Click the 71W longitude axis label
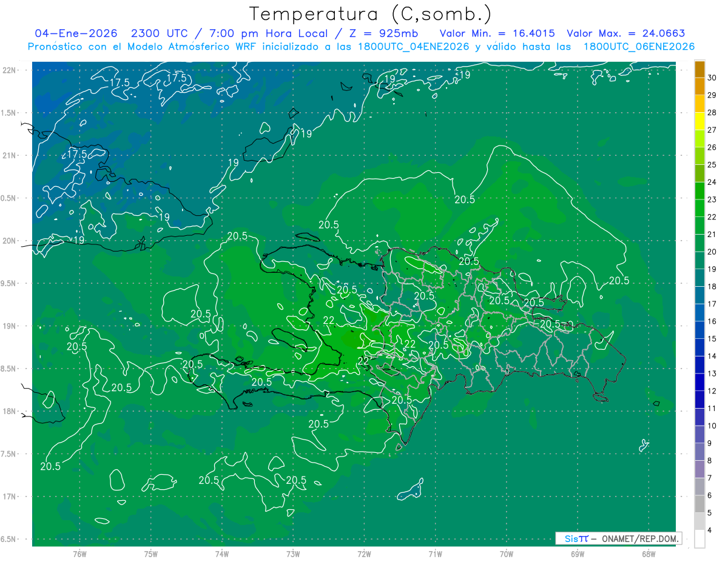Viewport: 728px width, 562px height. point(435,554)
